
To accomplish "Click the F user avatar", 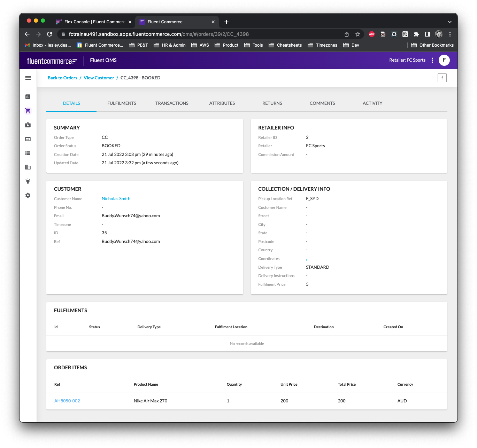I will coord(444,60).
